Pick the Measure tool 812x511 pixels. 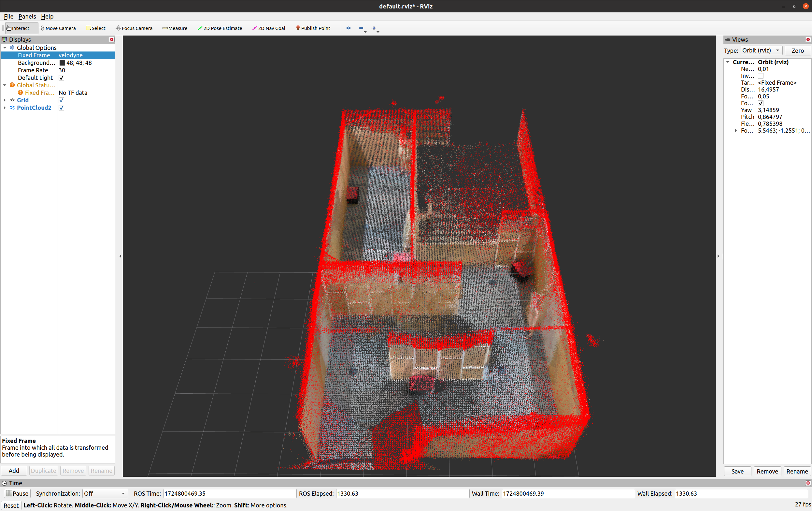coord(175,28)
